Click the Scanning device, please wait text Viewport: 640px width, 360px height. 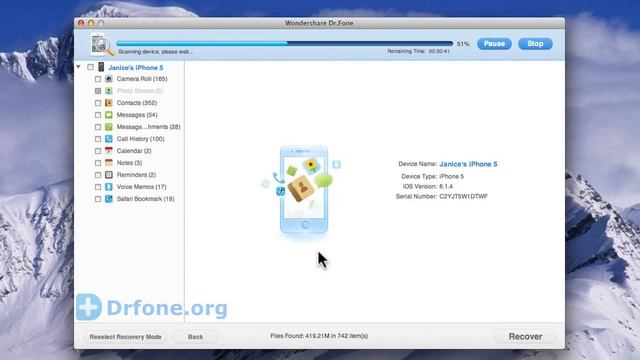155,52
